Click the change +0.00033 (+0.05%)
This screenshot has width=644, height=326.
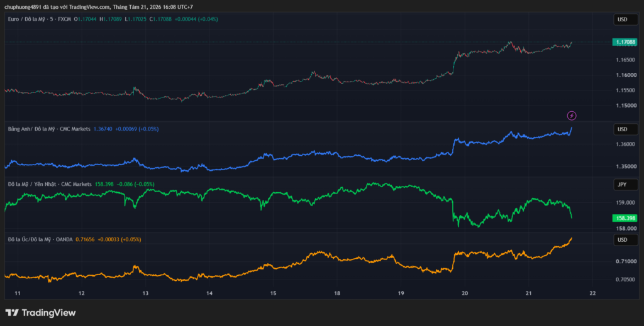[119, 239]
